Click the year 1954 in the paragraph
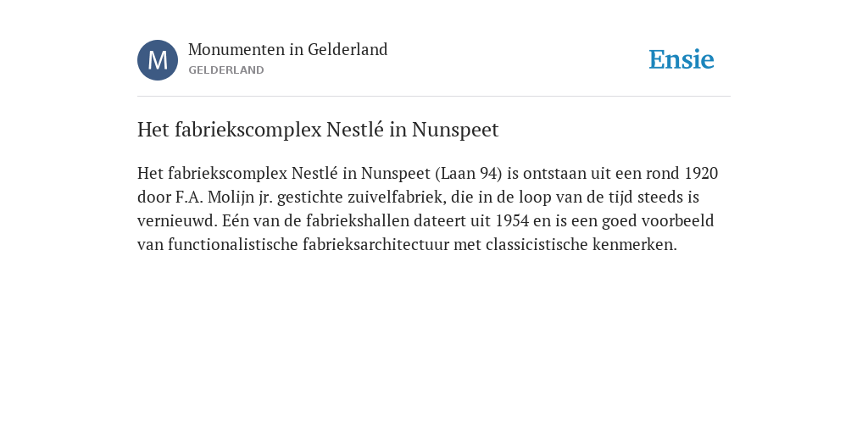868x434 pixels. click(x=512, y=221)
